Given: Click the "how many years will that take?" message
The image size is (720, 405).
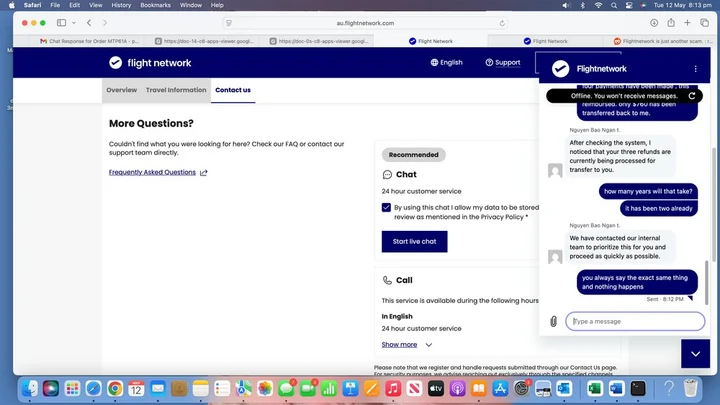Looking at the screenshot, I should 648,191.
